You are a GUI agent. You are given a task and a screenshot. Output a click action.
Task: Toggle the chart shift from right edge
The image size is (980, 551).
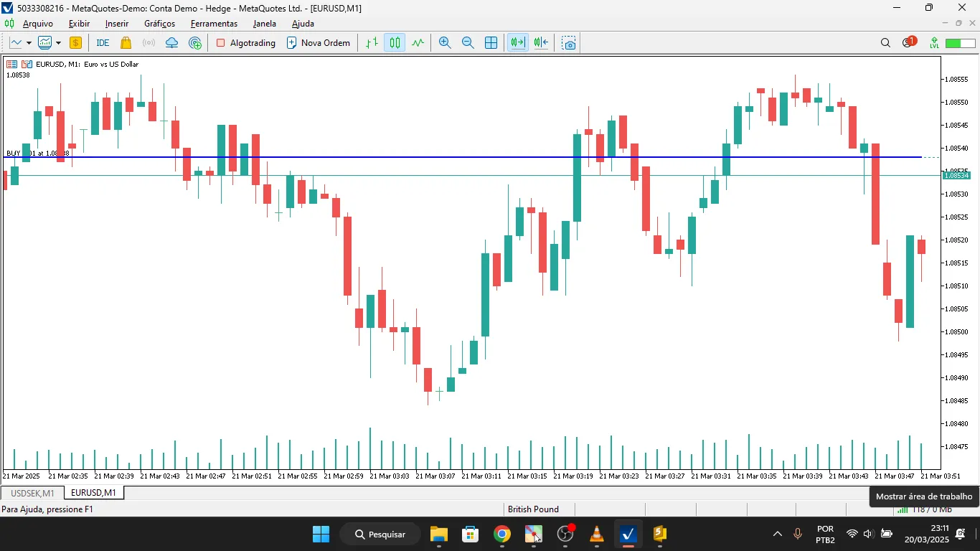(540, 42)
